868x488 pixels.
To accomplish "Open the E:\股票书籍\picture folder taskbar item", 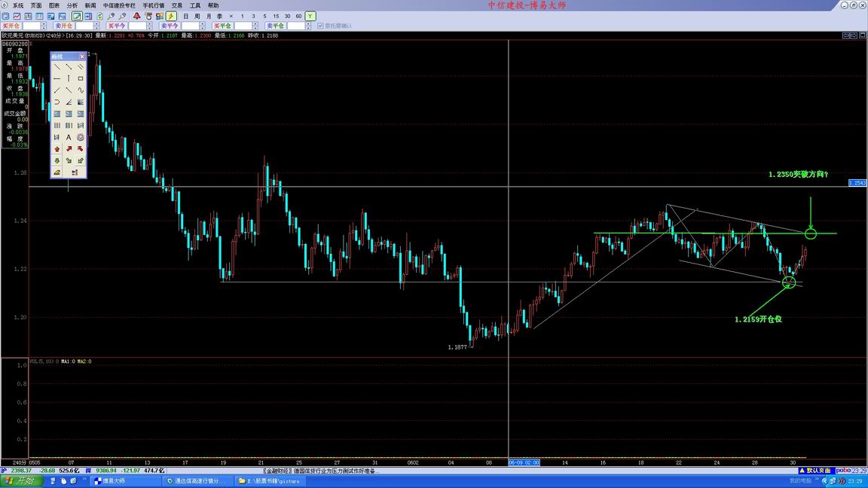I will coord(269,480).
